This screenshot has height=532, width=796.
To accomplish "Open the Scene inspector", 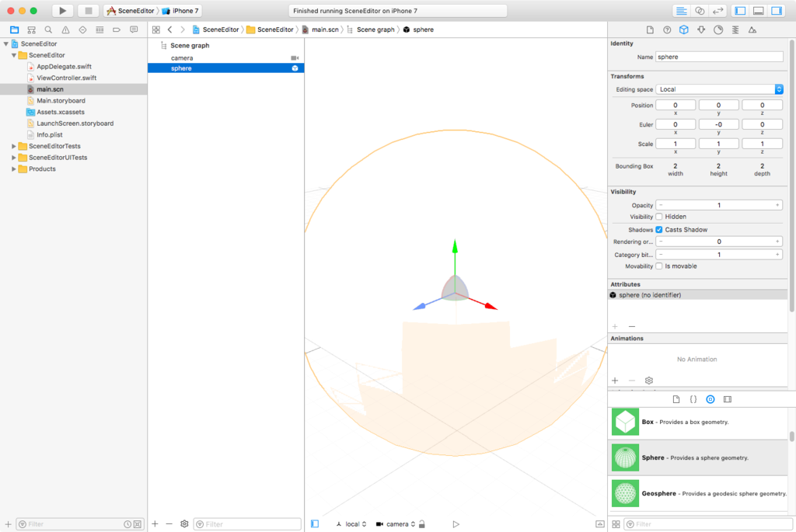I will click(752, 30).
